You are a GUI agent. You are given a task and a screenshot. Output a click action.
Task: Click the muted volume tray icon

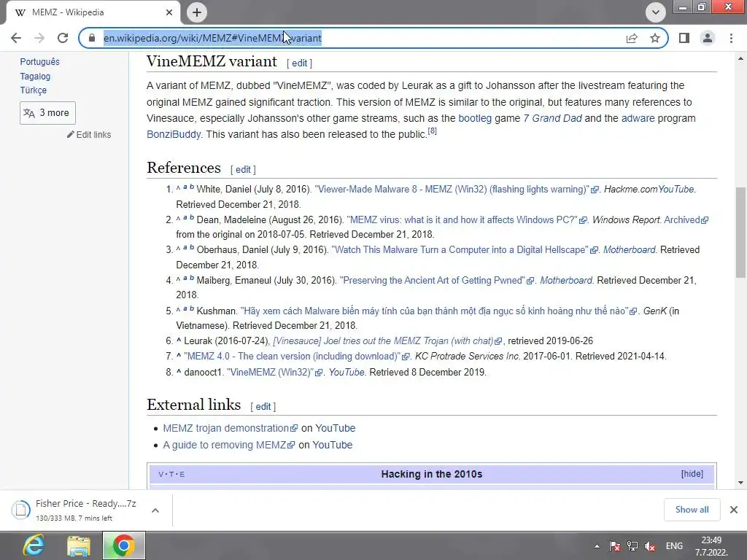click(x=650, y=546)
